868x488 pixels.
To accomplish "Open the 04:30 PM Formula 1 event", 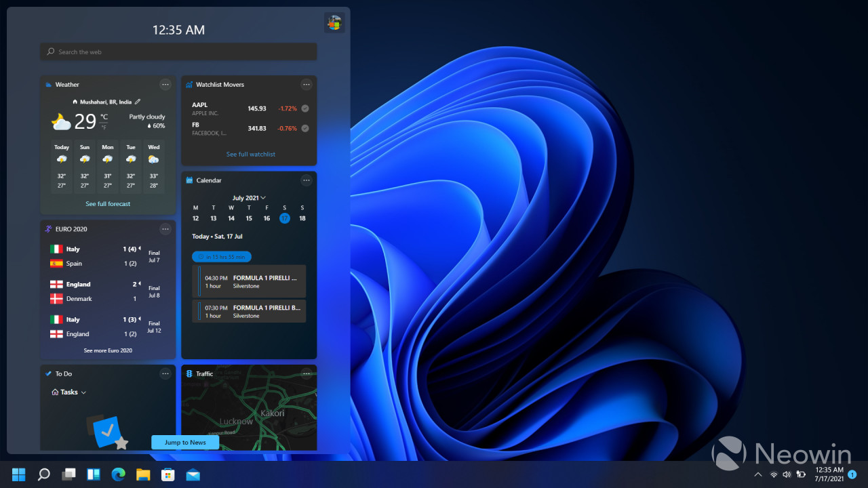I will click(249, 281).
